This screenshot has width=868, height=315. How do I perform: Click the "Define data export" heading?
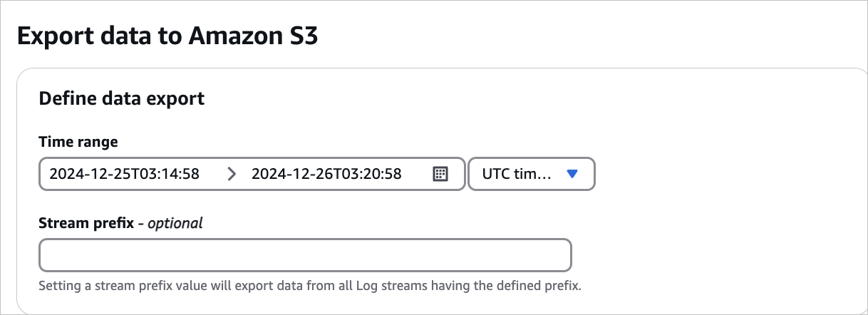pyautogui.click(x=121, y=98)
